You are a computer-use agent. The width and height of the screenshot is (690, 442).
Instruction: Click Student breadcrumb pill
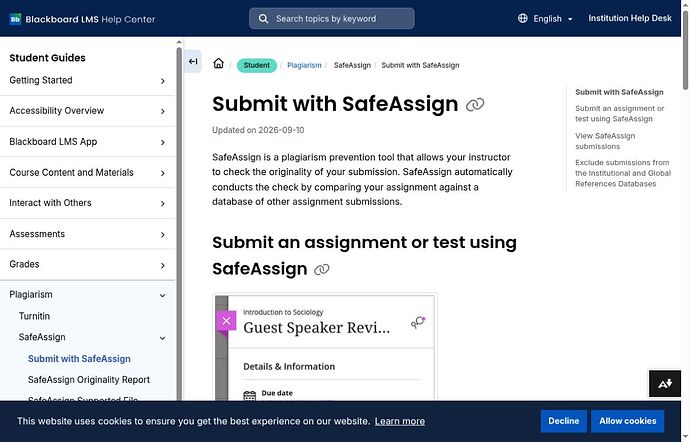pyautogui.click(x=257, y=65)
